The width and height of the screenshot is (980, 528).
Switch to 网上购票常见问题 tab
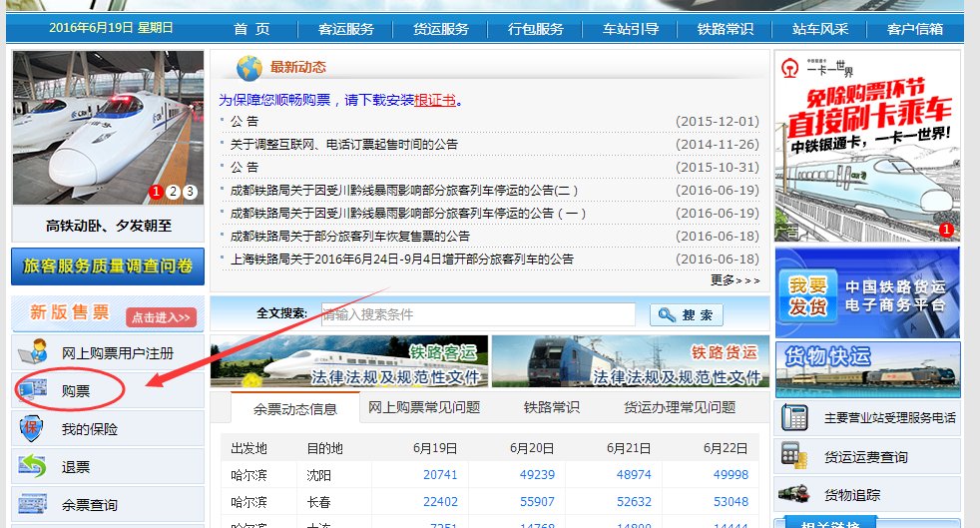(424, 407)
